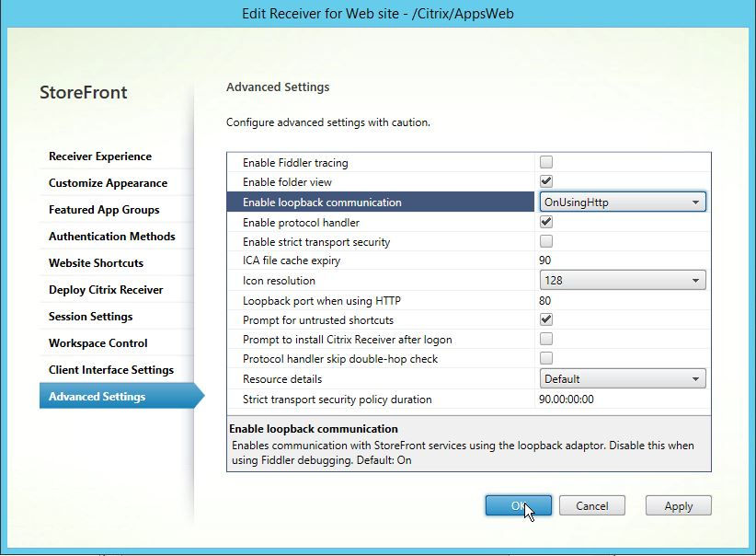Open the Resource details Default dropdown
The width and height of the screenshot is (756, 556).
click(x=623, y=378)
